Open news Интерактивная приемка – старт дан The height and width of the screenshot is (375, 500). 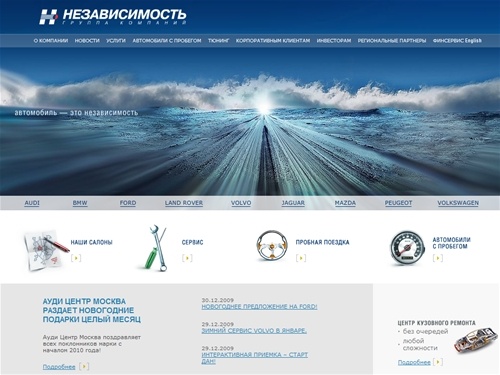click(255, 358)
